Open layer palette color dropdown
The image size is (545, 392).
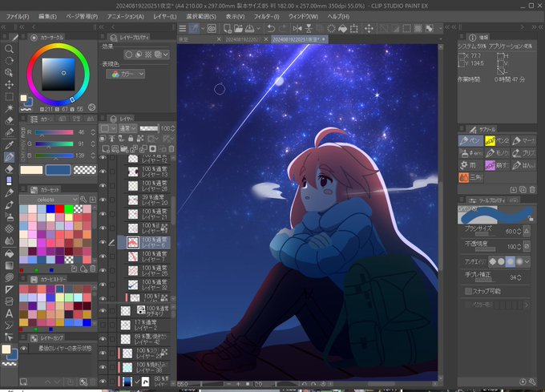108,128
